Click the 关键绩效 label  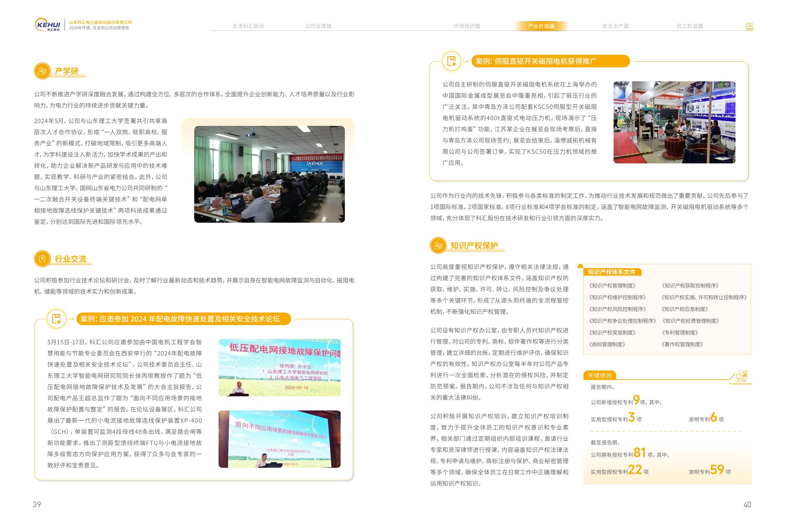(x=600, y=376)
